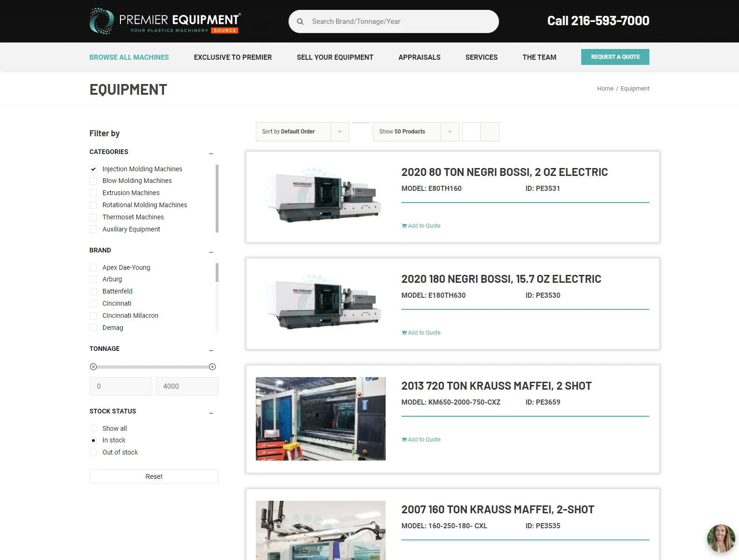Viewport: 739px width, 560px height.
Task: Open 2020 80 Ton Negri Bossi listing
Action: point(505,172)
